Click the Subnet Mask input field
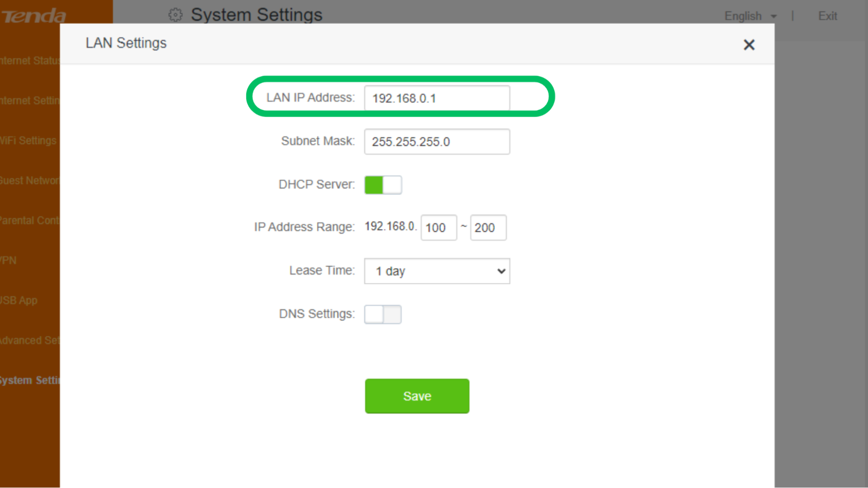 click(437, 141)
